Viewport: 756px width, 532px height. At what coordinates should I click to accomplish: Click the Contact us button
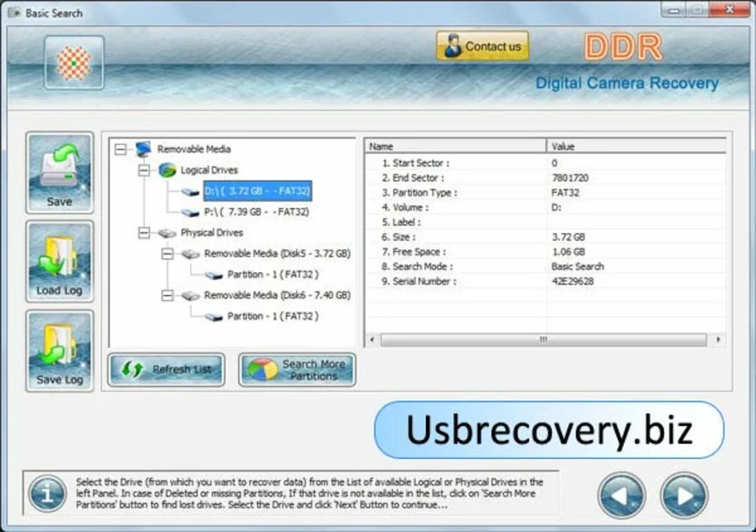(x=483, y=46)
